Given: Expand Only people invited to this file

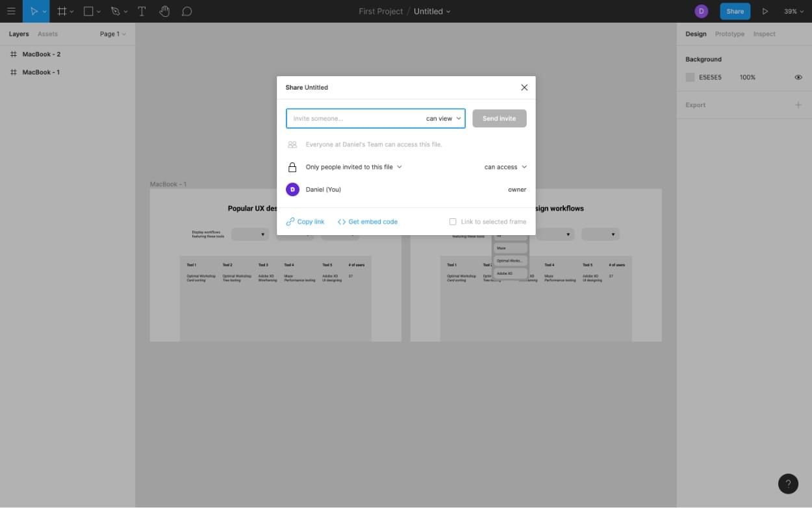Looking at the screenshot, I should [x=354, y=167].
